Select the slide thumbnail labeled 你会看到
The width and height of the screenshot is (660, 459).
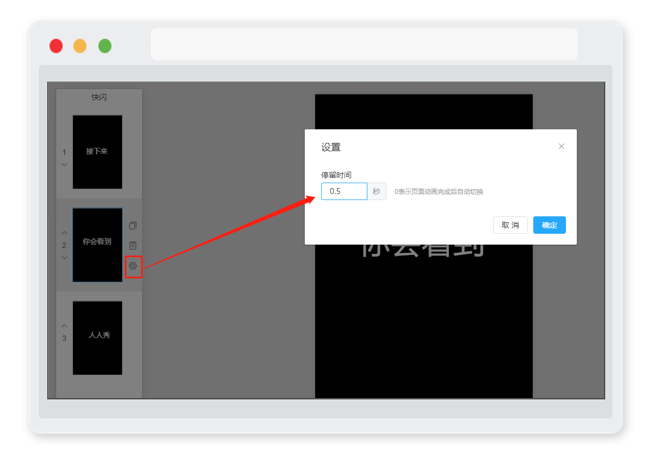tap(97, 245)
